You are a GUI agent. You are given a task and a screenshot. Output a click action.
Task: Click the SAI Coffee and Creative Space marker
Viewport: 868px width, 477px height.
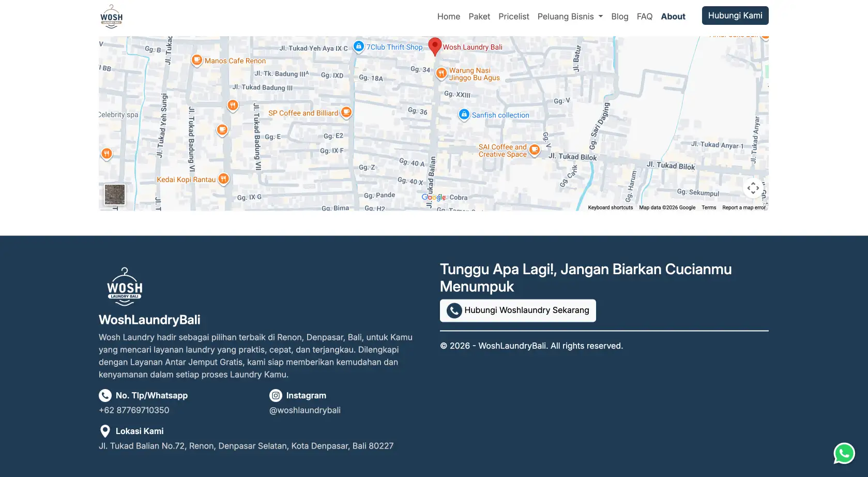pyautogui.click(x=535, y=150)
